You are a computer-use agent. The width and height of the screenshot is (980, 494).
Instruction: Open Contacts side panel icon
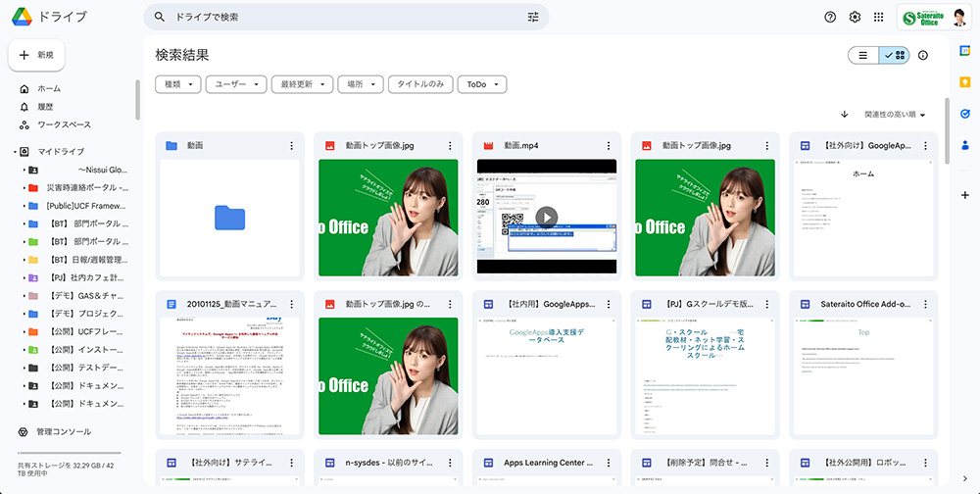click(964, 145)
